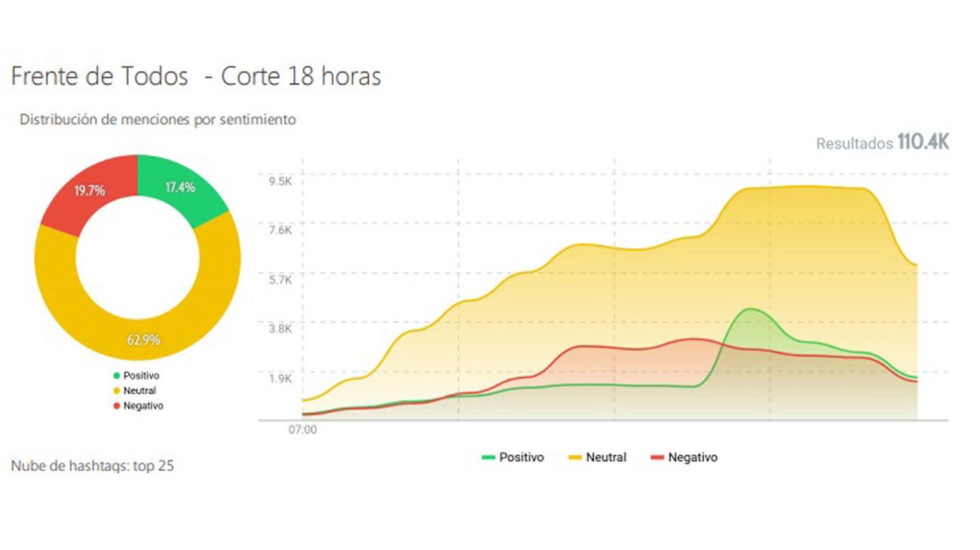Click the 9.5K y-axis label
The height and width of the screenshot is (550, 980).
(x=279, y=181)
